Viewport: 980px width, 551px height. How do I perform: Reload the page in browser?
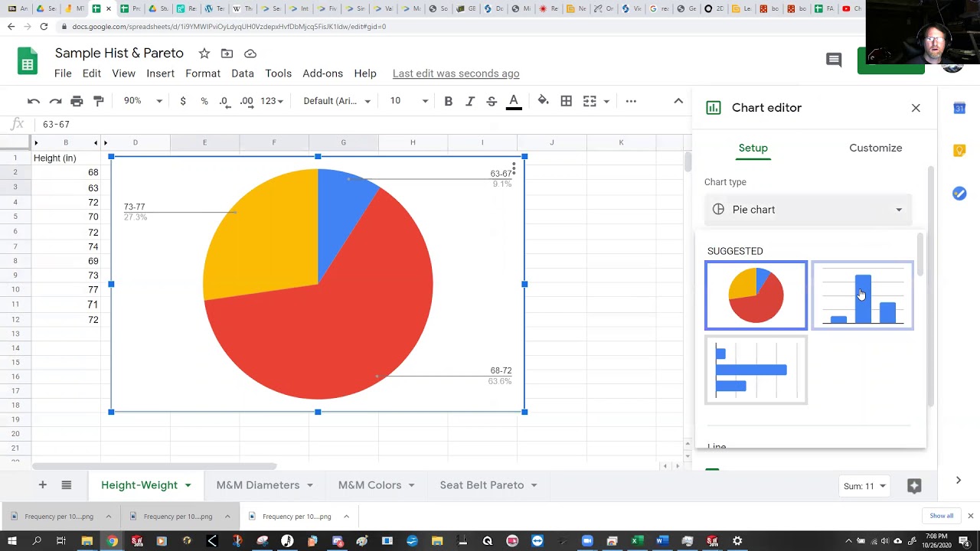tap(44, 26)
